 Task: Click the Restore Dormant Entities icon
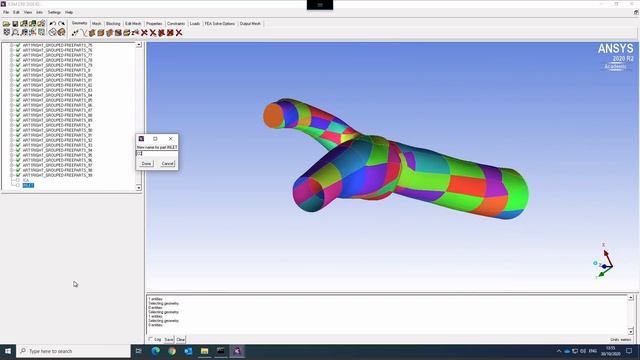pos(136,33)
